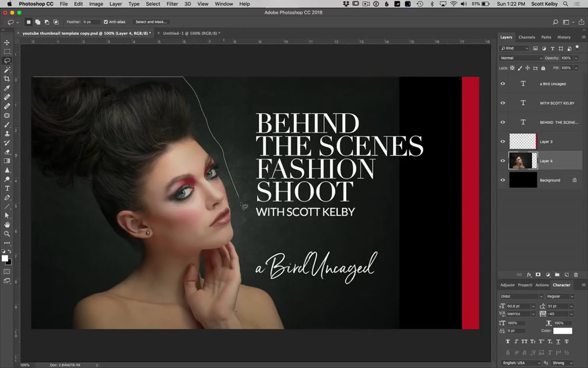The image size is (588, 368).
Task: Open the font size 60.8 pt dropdown
Action: click(533, 306)
